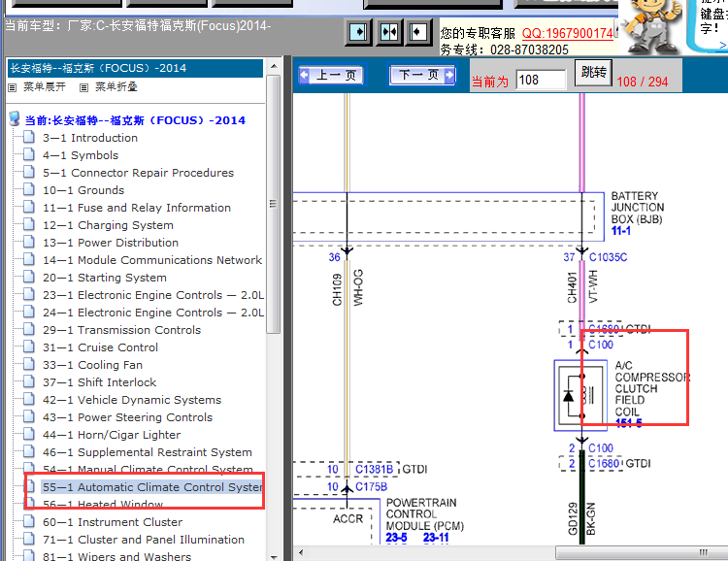728x561 pixels.
Task: Click the mechanic mascot image
Action: pos(652,25)
